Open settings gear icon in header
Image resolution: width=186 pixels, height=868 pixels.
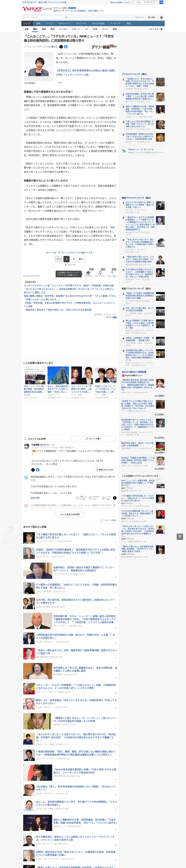[161, 17]
